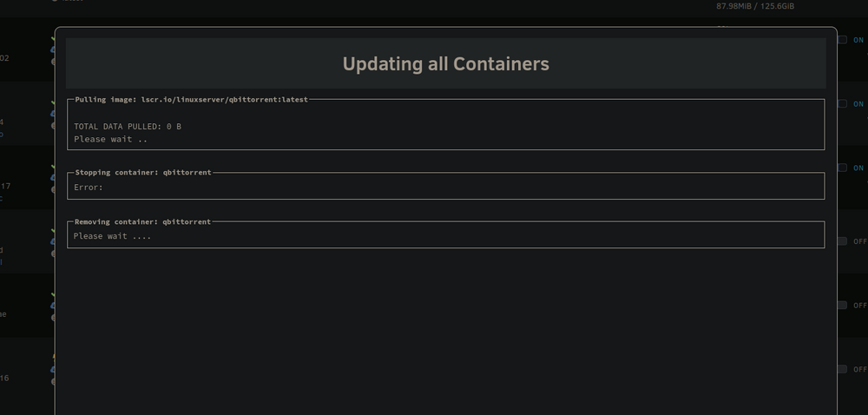Click the empty dialog area below the log boxes
This screenshot has width=868, height=415.
[x=445, y=332]
